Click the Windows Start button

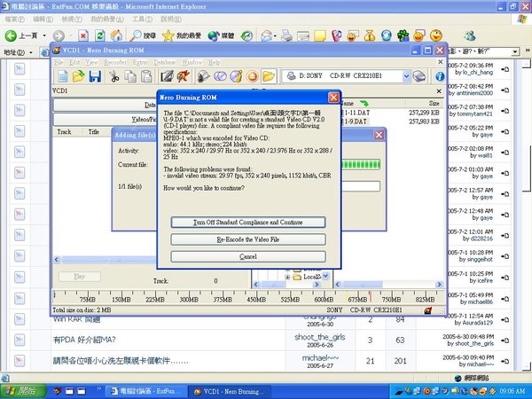pos(23,391)
